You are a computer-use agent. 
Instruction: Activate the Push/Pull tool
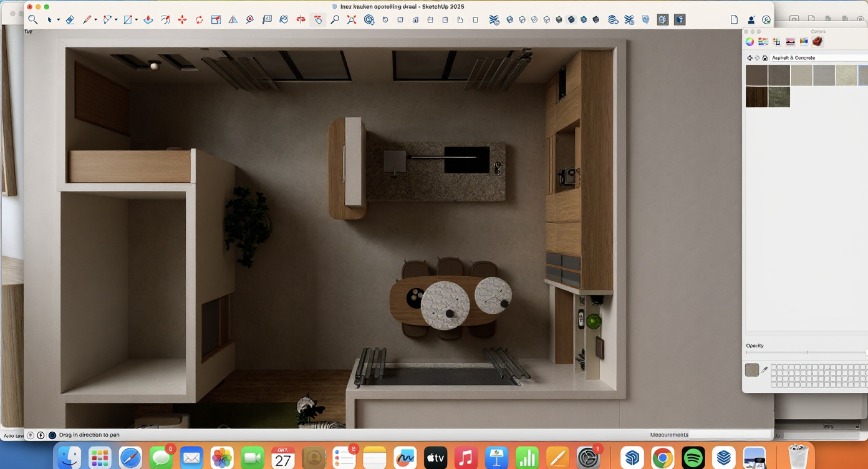pyautogui.click(x=148, y=20)
